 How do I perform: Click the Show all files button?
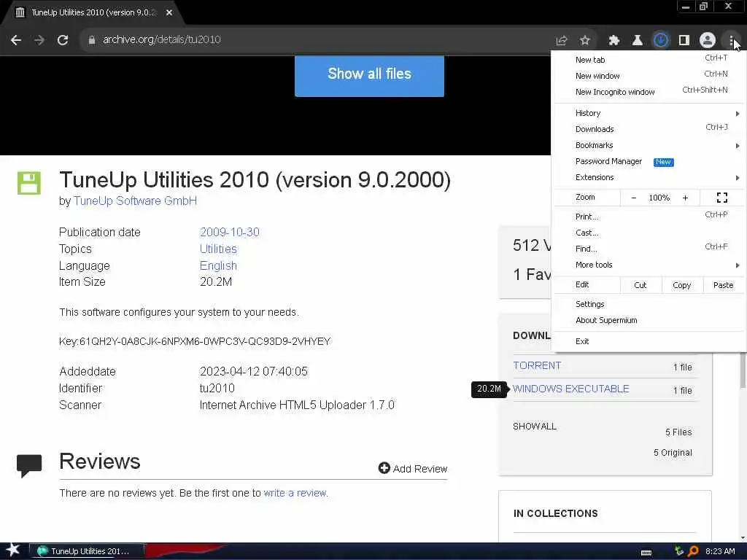click(369, 75)
